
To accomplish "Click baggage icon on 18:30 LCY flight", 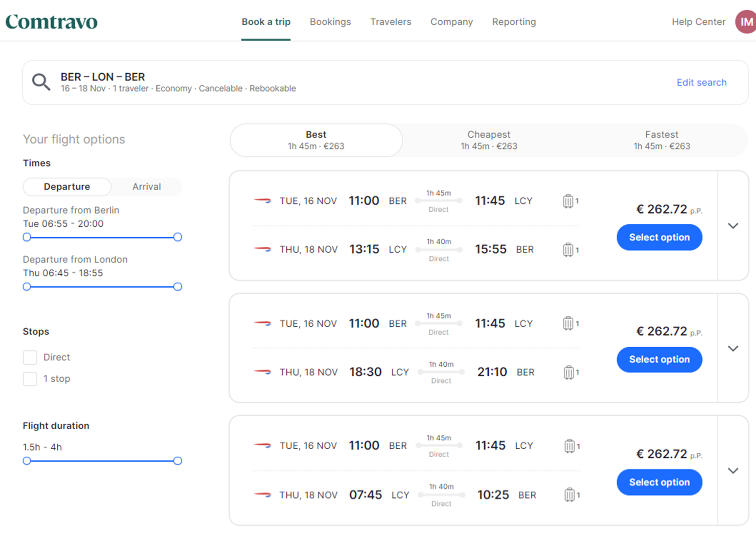I will [x=569, y=372].
